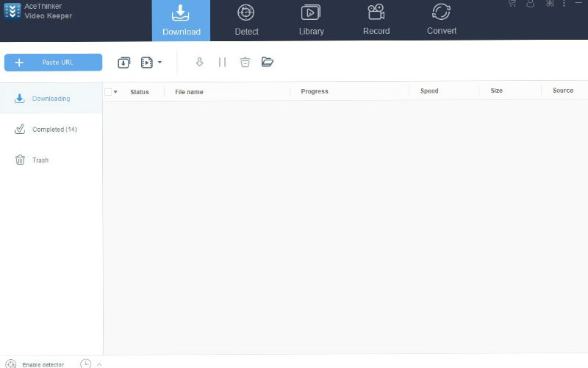This screenshot has width=588, height=368.
Task: Click the shopping cart icon
Action: 512,4
